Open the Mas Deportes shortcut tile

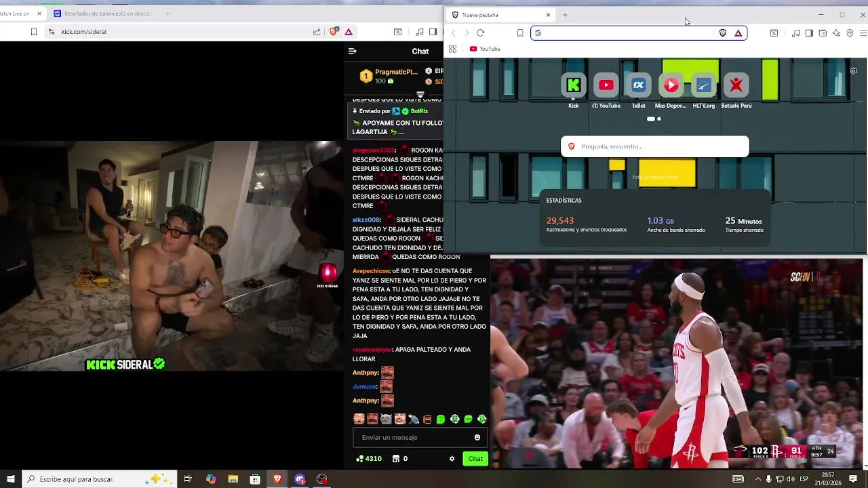[x=671, y=85]
